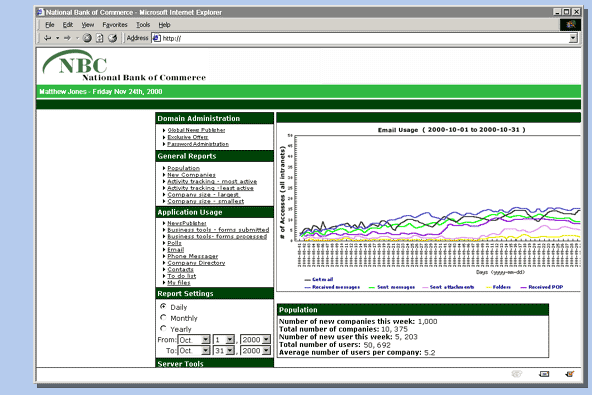Click the Total number of users value 50,692
Screen dimensions: 592x395
377,345
